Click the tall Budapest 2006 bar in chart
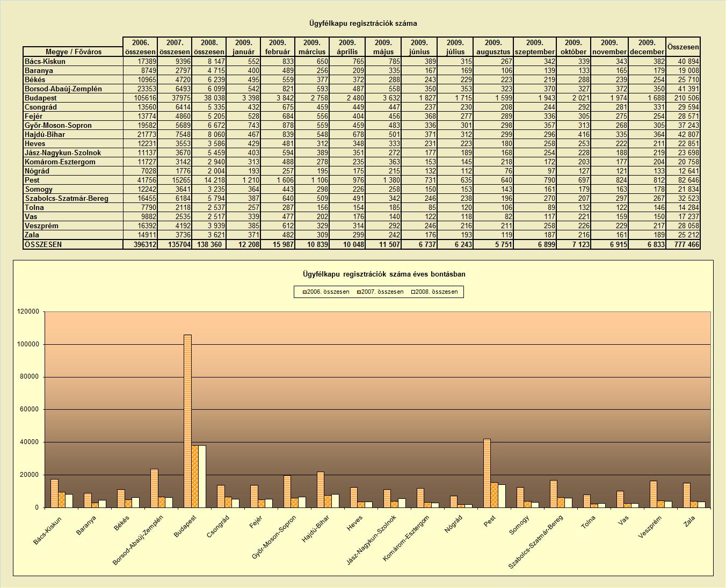The image size is (726, 588). pos(187,421)
